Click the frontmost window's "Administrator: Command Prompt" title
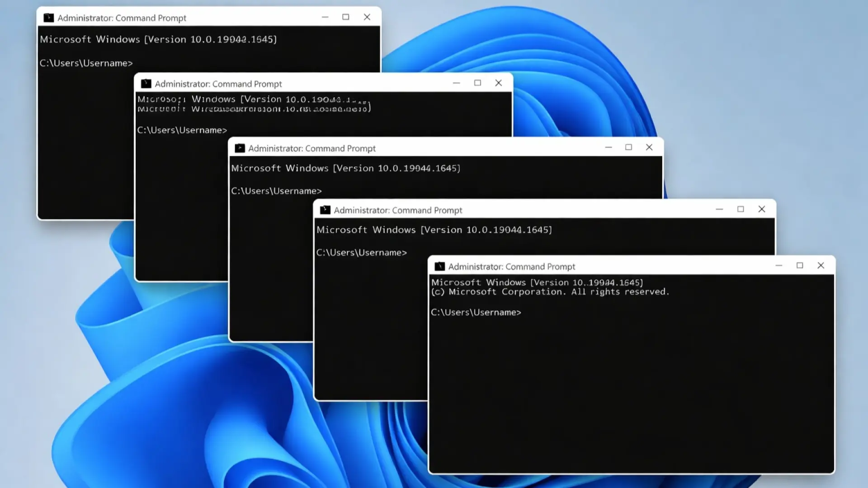 512,267
